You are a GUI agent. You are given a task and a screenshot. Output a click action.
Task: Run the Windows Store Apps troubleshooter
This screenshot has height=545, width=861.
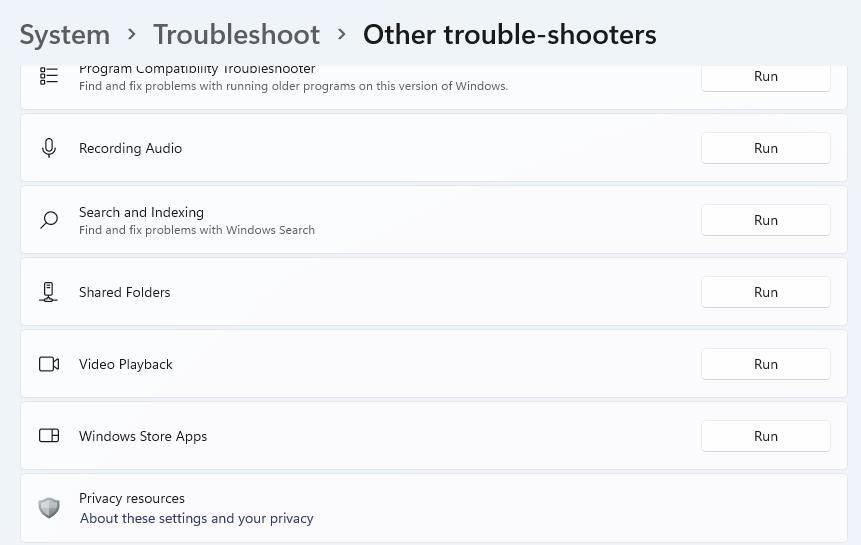click(x=765, y=436)
